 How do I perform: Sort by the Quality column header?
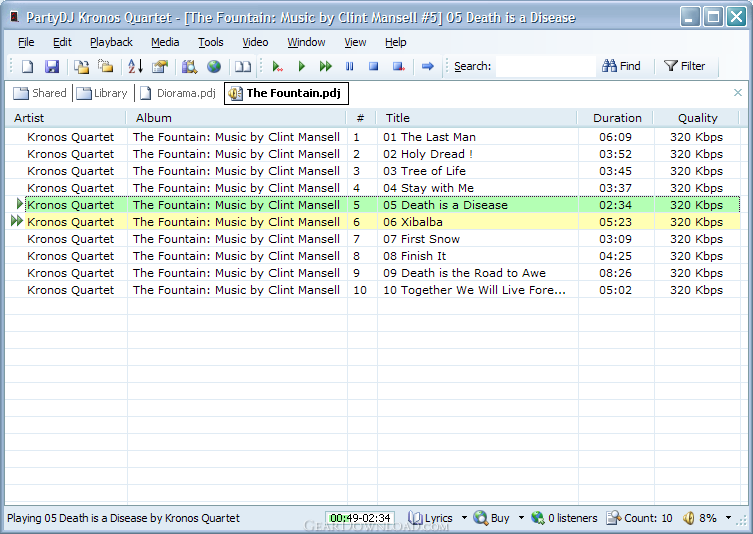point(697,118)
